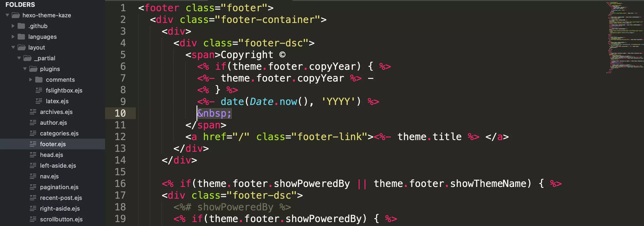The height and width of the screenshot is (226, 644).
Task: Click the file icon beside fslightbox.ejs
Action: click(x=39, y=90)
